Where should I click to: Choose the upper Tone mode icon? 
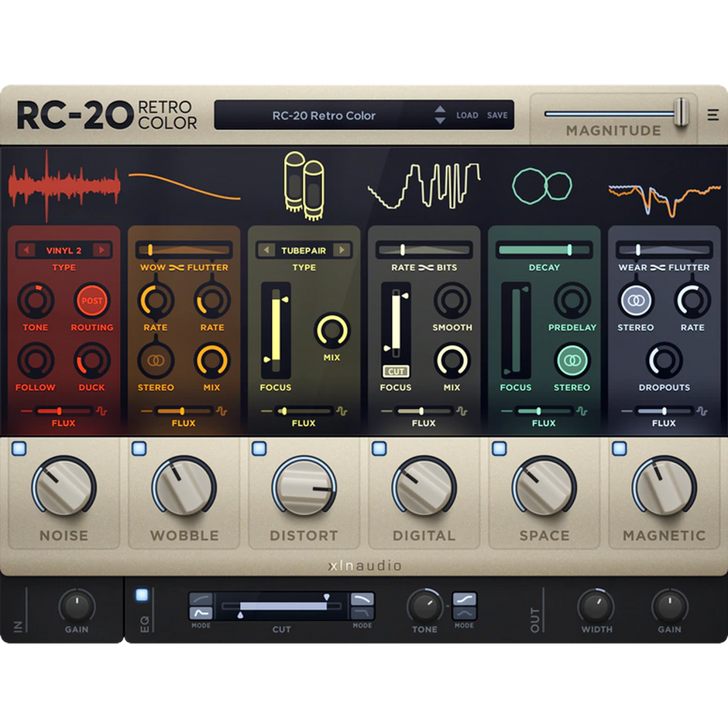464,599
